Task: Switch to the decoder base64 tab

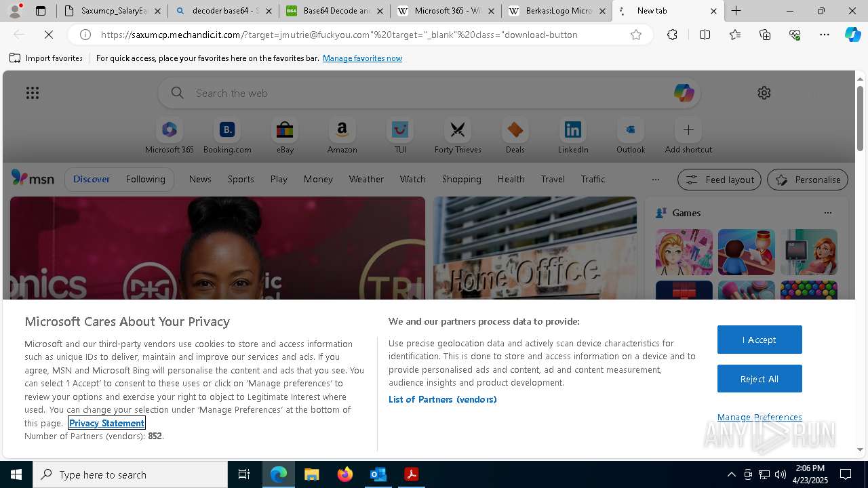Action: [x=223, y=11]
